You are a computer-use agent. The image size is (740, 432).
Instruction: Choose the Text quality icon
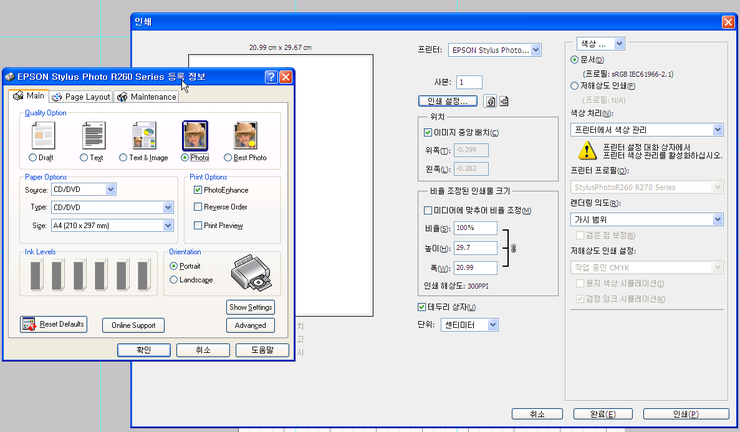click(x=93, y=136)
